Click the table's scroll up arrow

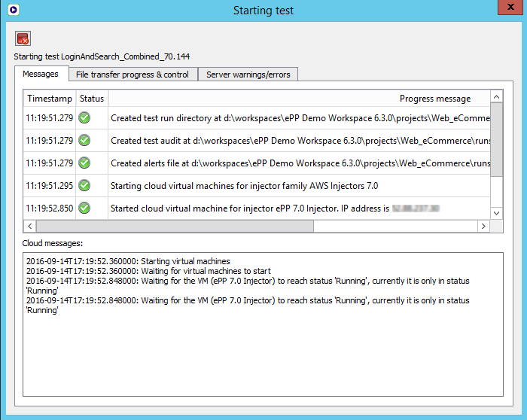pyautogui.click(x=496, y=97)
